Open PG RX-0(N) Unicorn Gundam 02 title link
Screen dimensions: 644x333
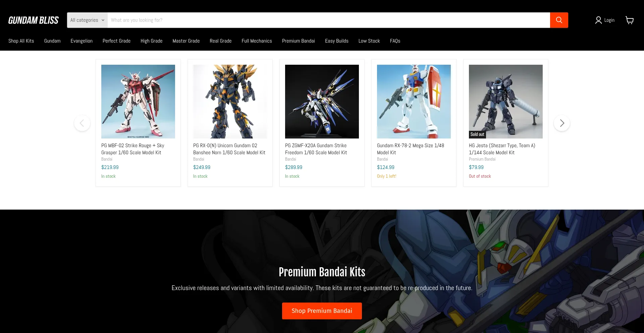[x=229, y=149]
